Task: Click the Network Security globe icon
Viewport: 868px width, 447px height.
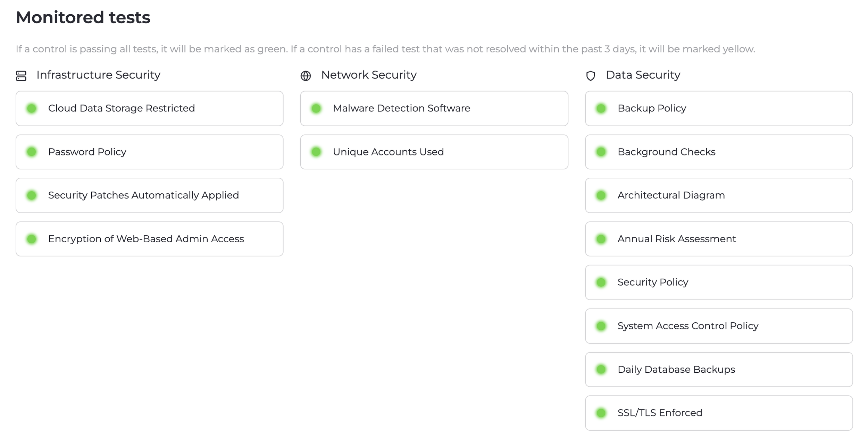Action: (x=306, y=76)
